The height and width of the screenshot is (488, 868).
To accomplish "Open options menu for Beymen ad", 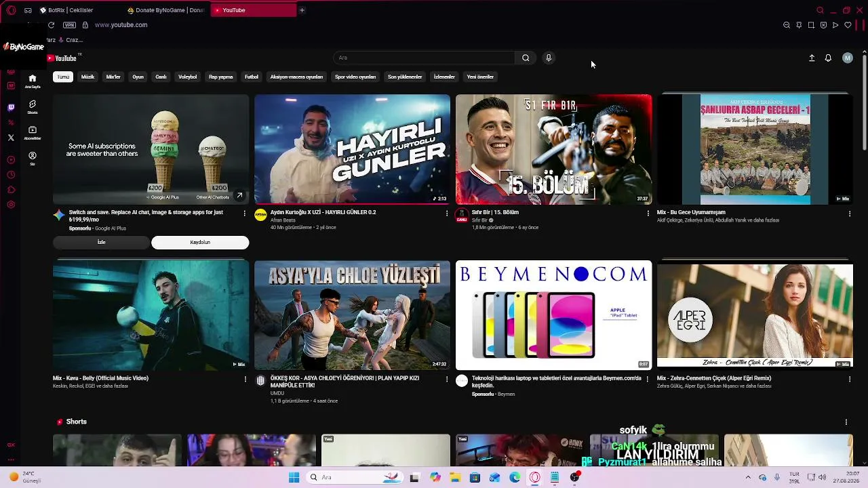I will [648, 380].
